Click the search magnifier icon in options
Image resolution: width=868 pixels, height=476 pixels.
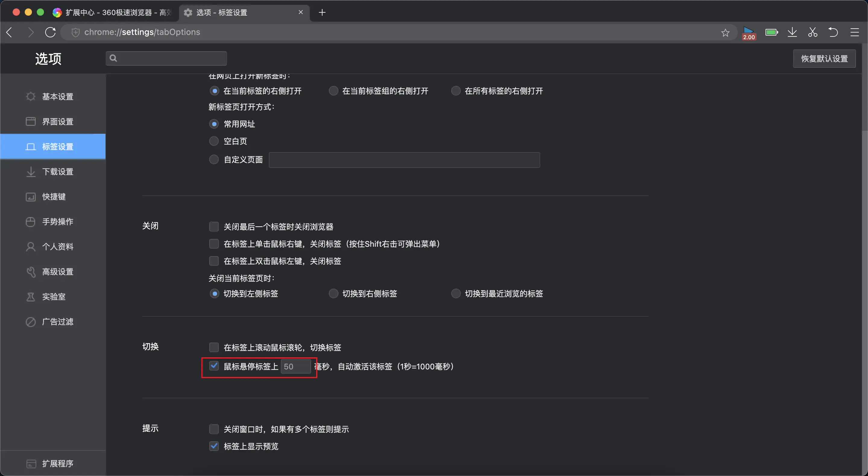pyautogui.click(x=114, y=58)
